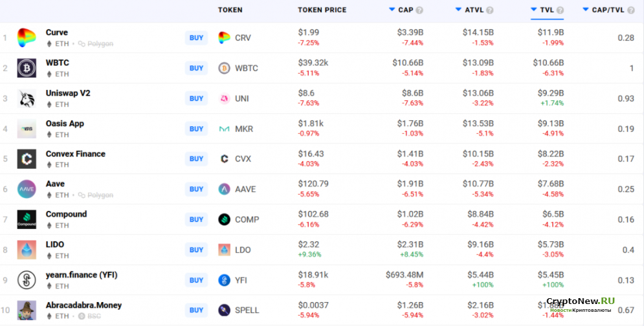Open the Uniswap V2 name link

tap(68, 93)
